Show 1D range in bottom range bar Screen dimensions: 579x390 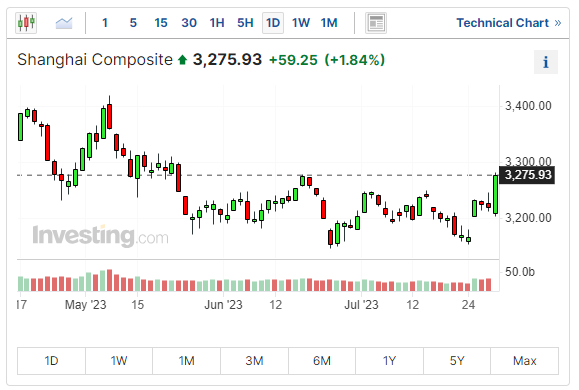pos(51,360)
